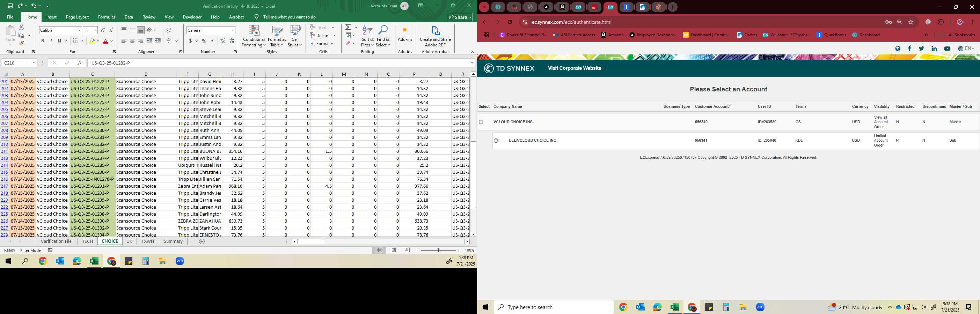The image size is (980, 314).
Task: Click Type here to search box
Action: 554,307
